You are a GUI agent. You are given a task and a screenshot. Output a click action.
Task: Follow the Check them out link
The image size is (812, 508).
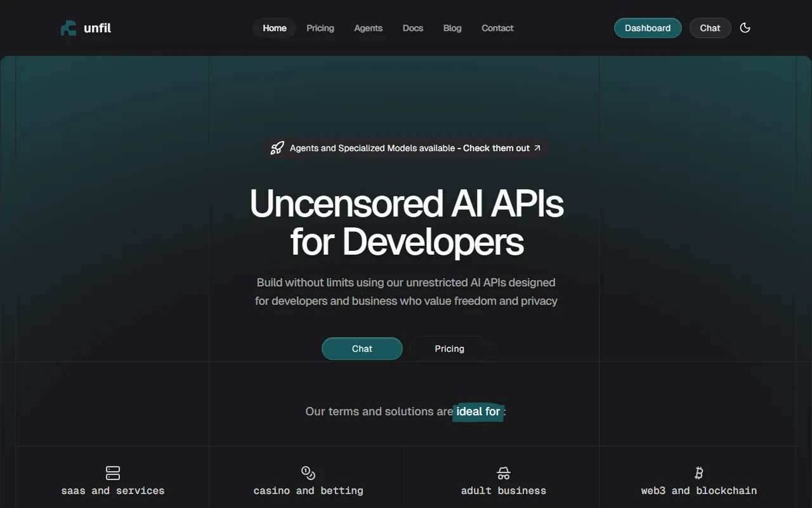click(x=496, y=148)
